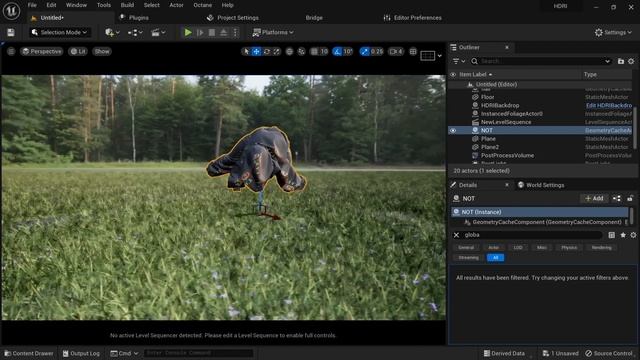Toggle world/local coordinate space globe icon
This screenshot has height=360, width=640.
tap(289, 51)
